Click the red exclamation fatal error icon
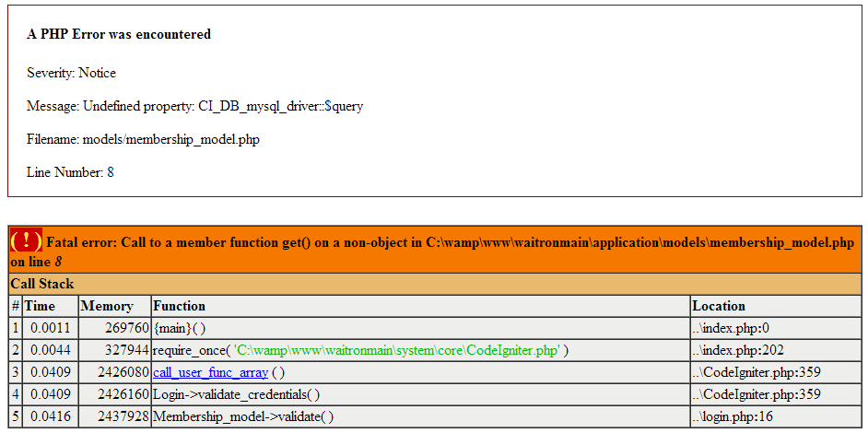The width and height of the screenshot is (868, 433). tap(26, 241)
